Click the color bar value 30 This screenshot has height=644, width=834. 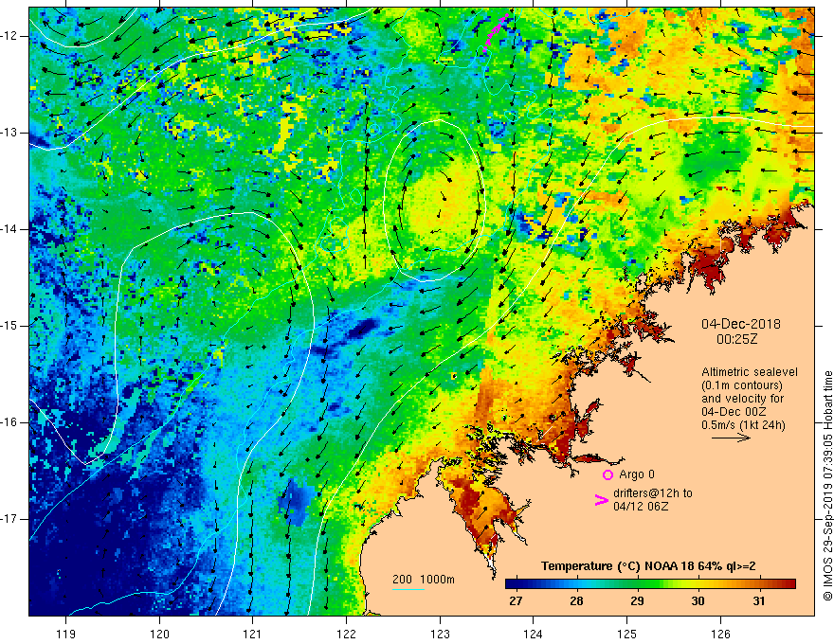(x=698, y=601)
